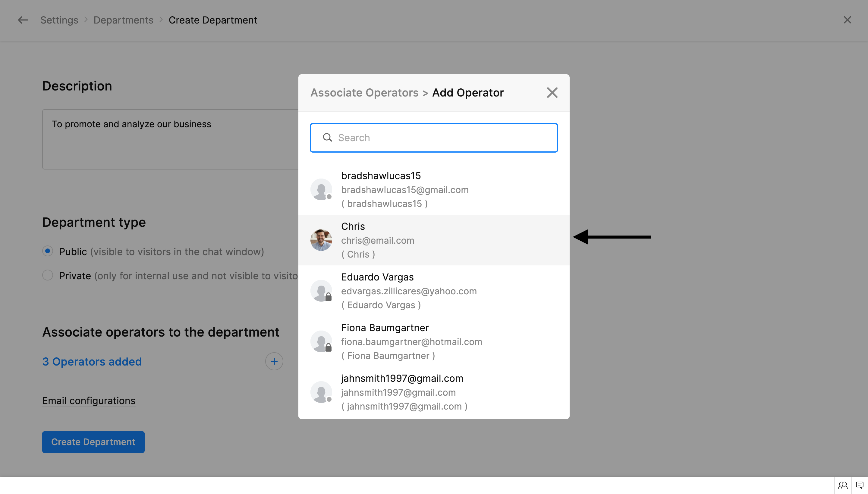Click Chris's profile photo
868x494 pixels.
[x=321, y=240]
